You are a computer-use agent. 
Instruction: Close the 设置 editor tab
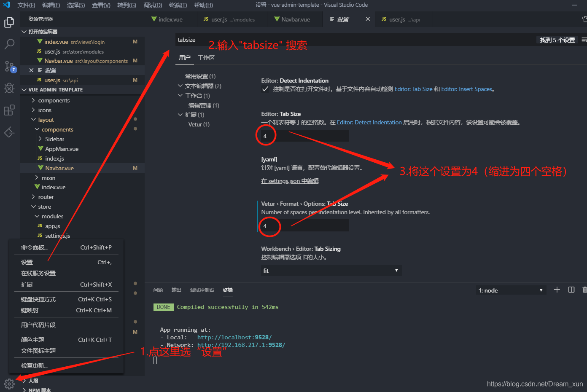point(368,19)
